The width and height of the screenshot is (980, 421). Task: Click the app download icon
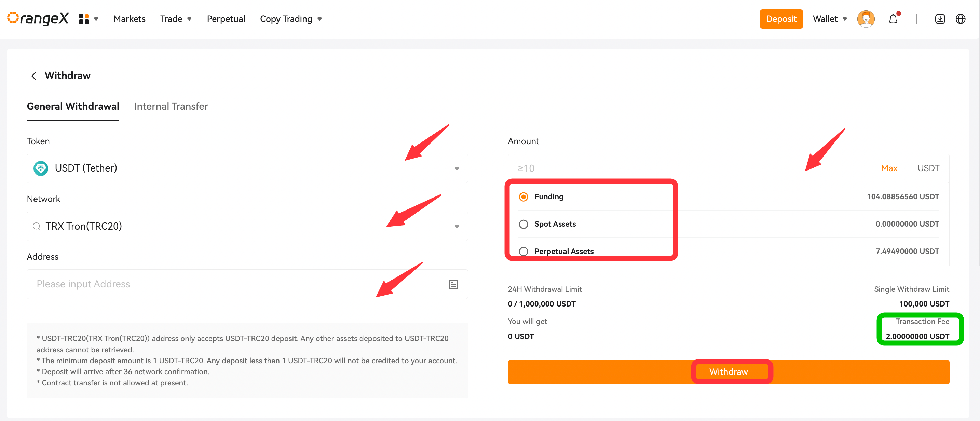coord(940,19)
